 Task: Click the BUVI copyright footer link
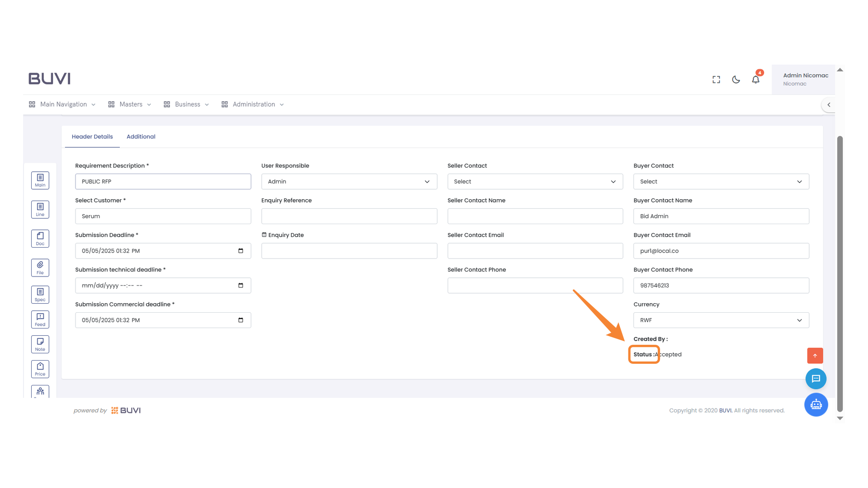click(x=725, y=410)
